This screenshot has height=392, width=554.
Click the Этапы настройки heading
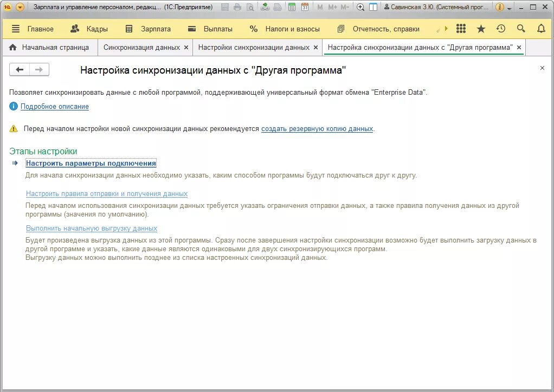[x=43, y=152]
